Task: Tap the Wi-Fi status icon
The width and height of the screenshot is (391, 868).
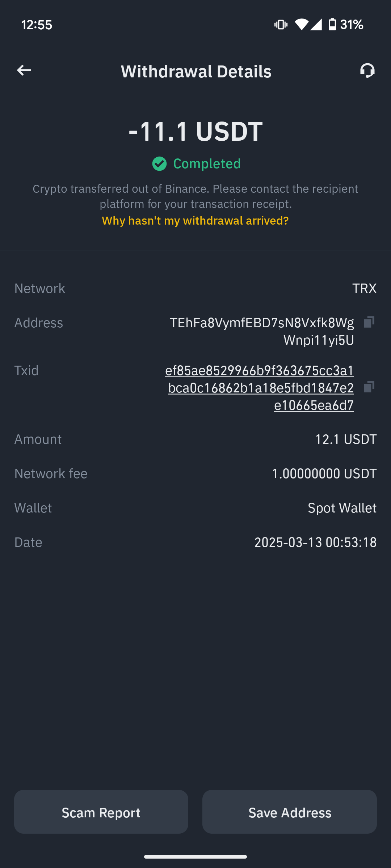Action: tap(301, 25)
